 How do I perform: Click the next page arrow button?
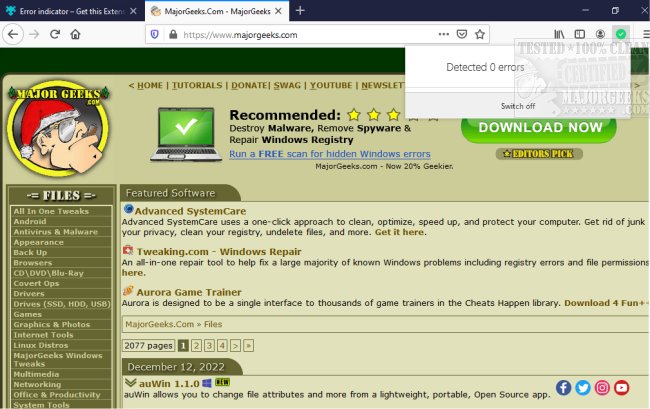235,346
